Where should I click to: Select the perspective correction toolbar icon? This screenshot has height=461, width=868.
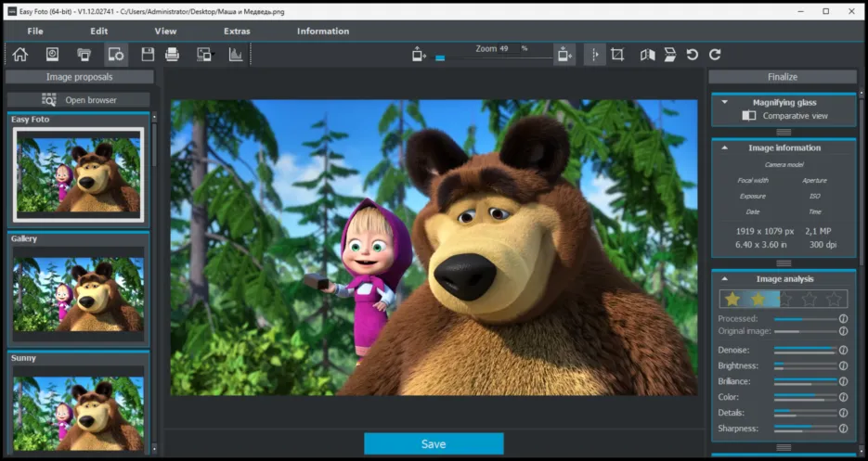[670, 54]
